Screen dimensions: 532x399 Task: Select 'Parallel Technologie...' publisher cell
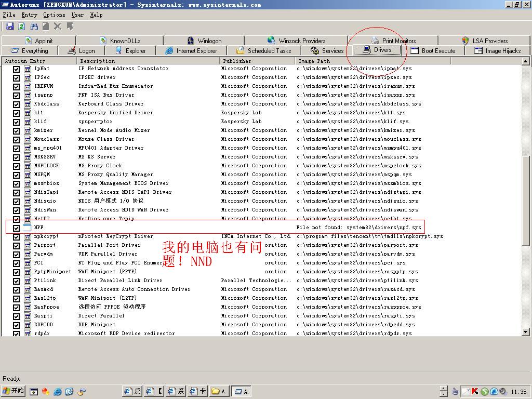pyautogui.click(x=256, y=281)
